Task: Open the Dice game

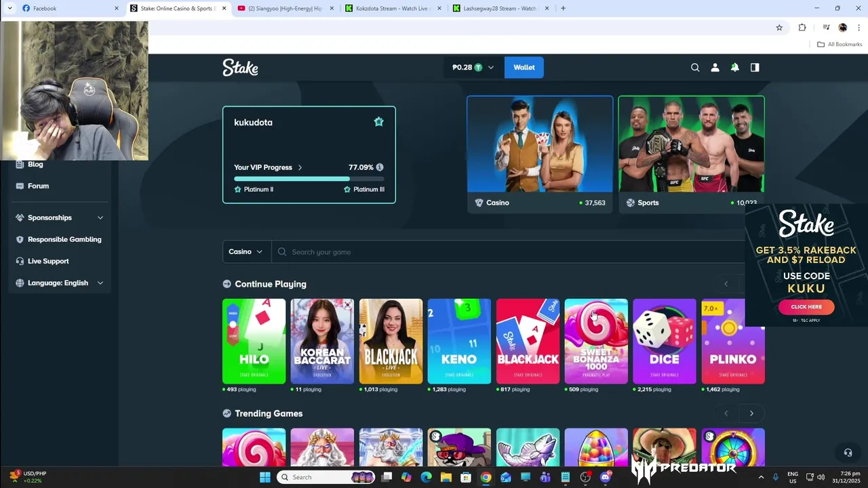Action: coord(665,342)
